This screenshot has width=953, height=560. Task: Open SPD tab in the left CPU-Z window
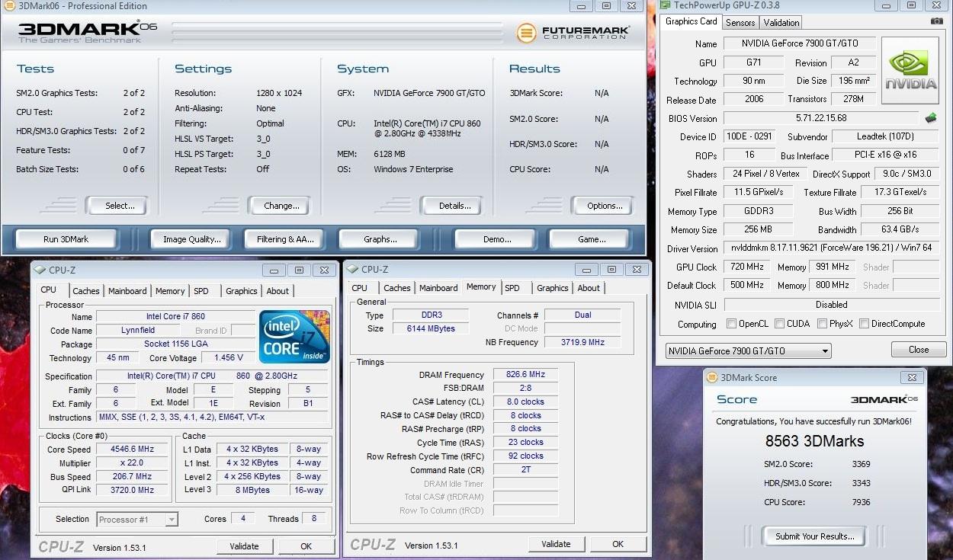click(x=201, y=291)
